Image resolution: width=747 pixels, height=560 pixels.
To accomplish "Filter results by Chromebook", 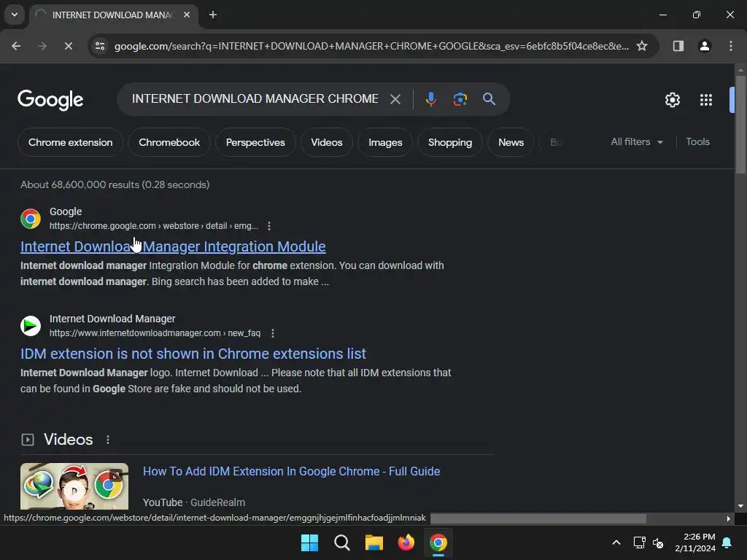I will pos(169,142).
